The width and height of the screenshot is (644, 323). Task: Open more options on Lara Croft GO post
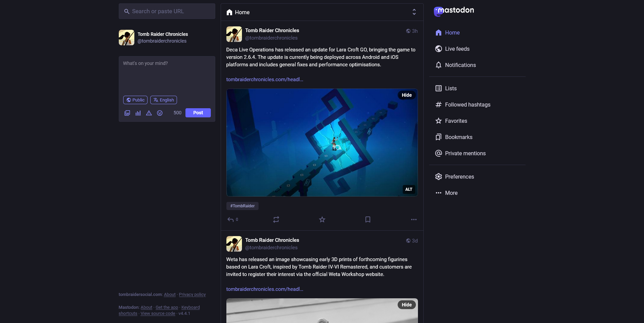(x=414, y=220)
